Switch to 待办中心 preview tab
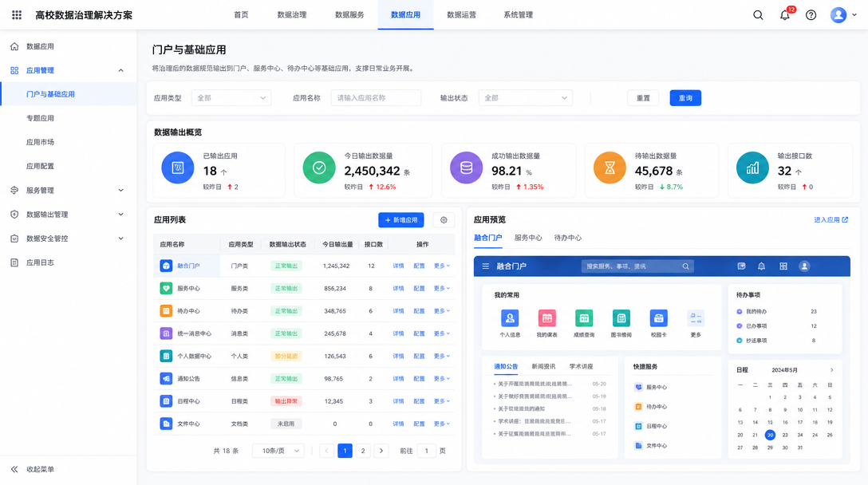The width and height of the screenshot is (868, 485). [568, 238]
